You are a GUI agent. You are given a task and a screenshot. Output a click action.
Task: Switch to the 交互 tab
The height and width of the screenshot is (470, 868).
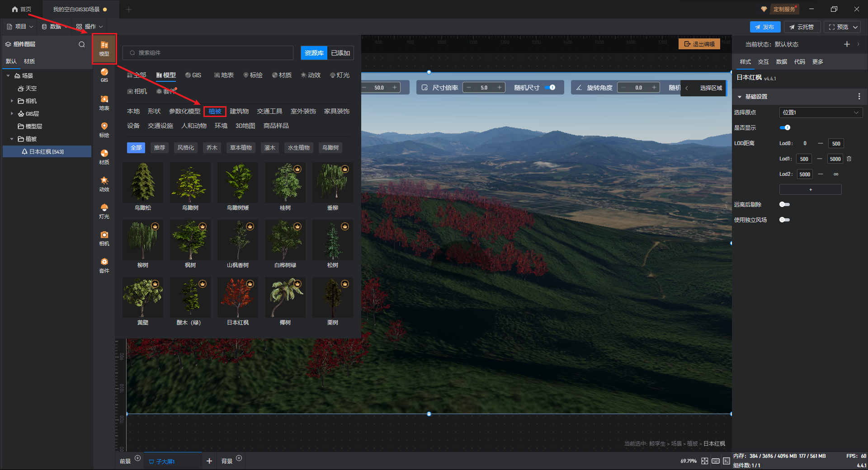[763, 61]
